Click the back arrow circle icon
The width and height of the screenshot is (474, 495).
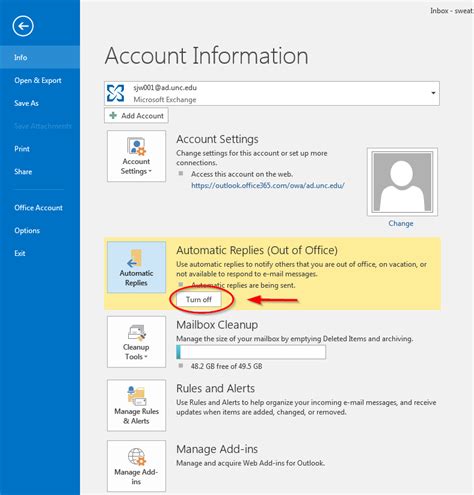23,26
